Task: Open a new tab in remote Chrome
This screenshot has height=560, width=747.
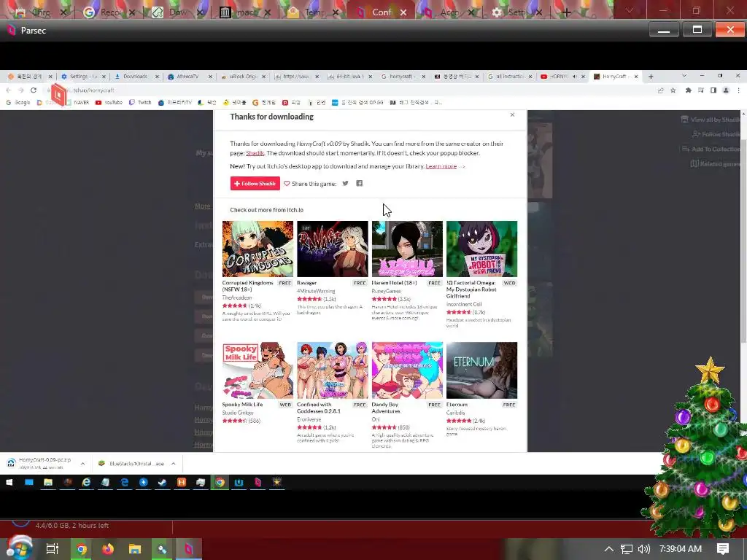Action: pyautogui.click(x=651, y=76)
